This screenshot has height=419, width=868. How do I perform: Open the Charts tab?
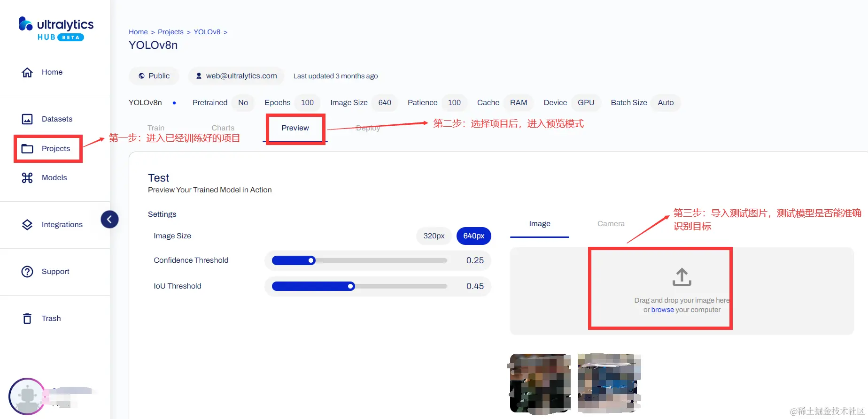pyautogui.click(x=223, y=128)
